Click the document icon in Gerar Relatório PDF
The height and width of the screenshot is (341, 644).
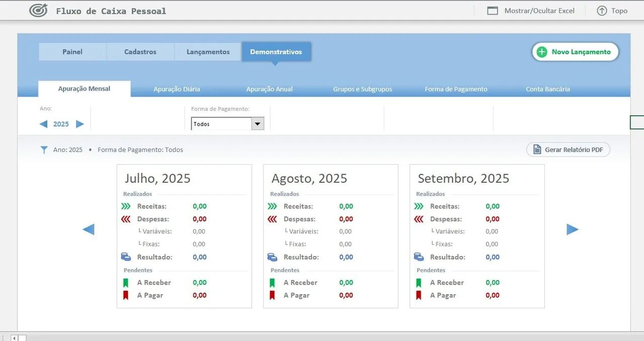click(x=537, y=150)
